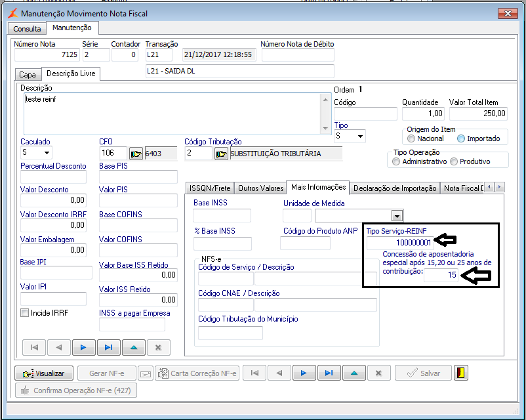
Task: Click next record arrow in bottom toolbar
Action: pyautogui.click(x=304, y=373)
